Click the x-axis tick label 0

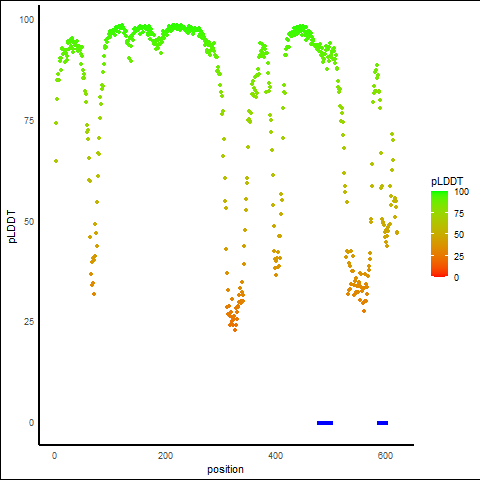click(54, 456)
